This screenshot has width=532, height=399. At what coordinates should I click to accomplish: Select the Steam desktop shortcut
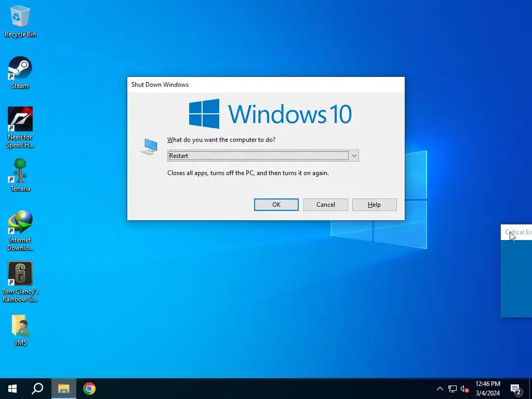coord(20,73)
